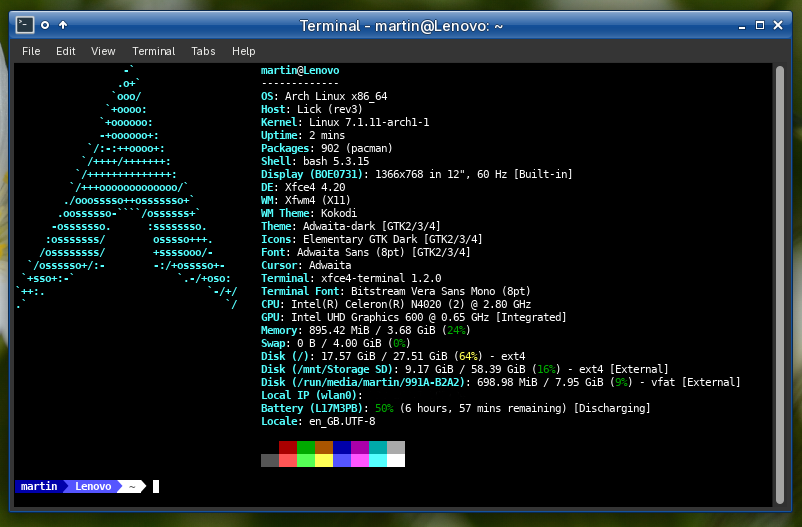Screen dimensions: 802x527
Task: Click the white color block
Action: (x=396, y=460)
